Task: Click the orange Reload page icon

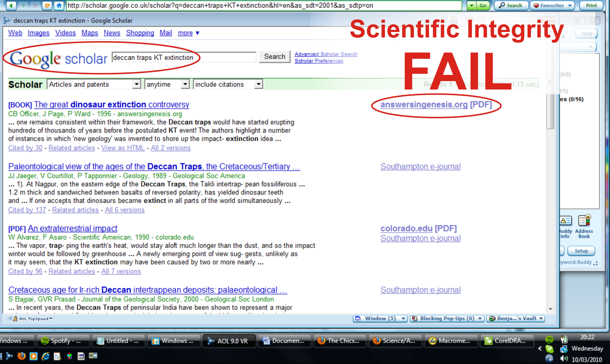Action: (47, 5)
